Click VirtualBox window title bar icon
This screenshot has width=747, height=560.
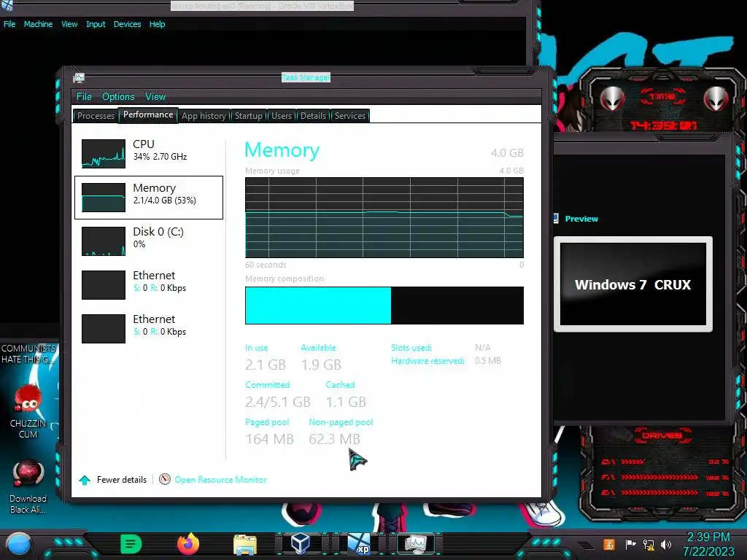(7, 5)
